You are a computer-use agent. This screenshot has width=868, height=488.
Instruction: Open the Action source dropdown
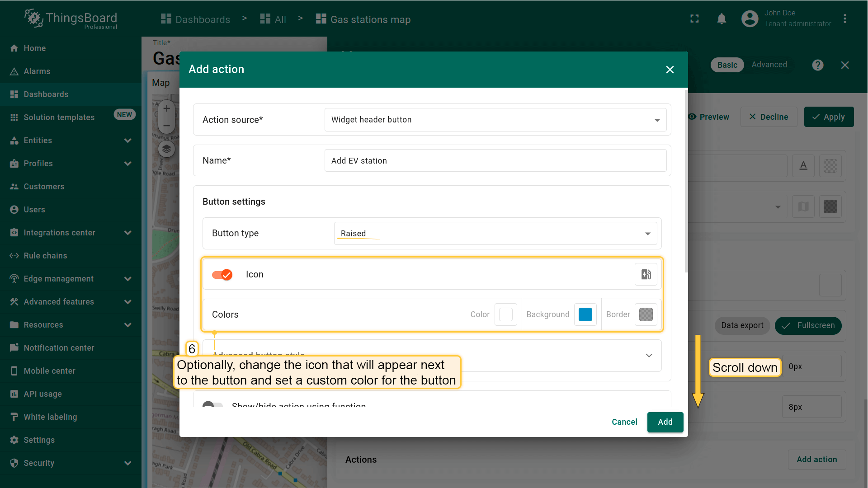click(x=495, y=120)
